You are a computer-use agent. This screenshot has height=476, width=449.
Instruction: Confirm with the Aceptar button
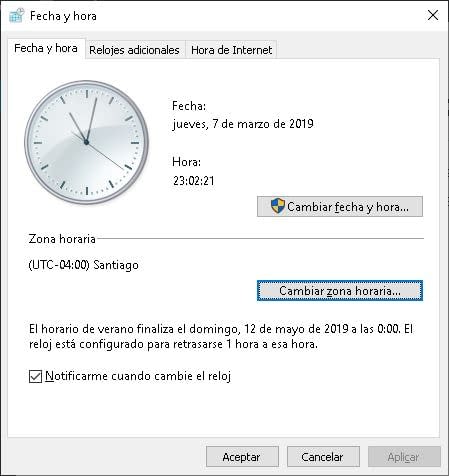242,457
